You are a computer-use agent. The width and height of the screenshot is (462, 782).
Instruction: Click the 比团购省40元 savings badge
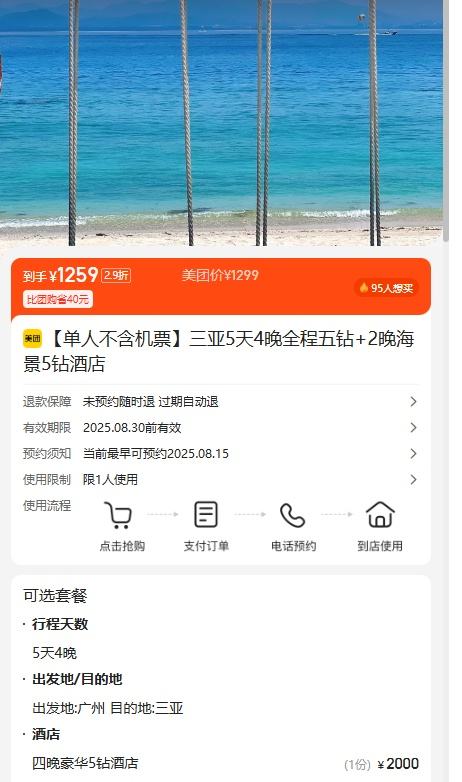pos(57,299)
